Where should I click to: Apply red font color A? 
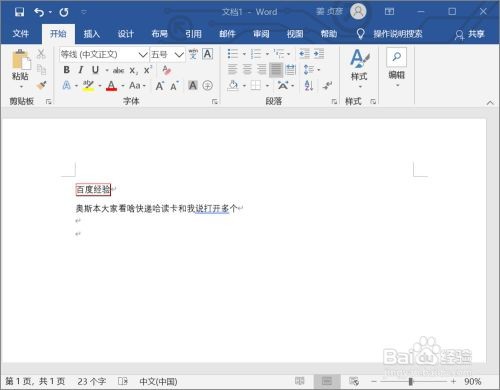point(111,86)
